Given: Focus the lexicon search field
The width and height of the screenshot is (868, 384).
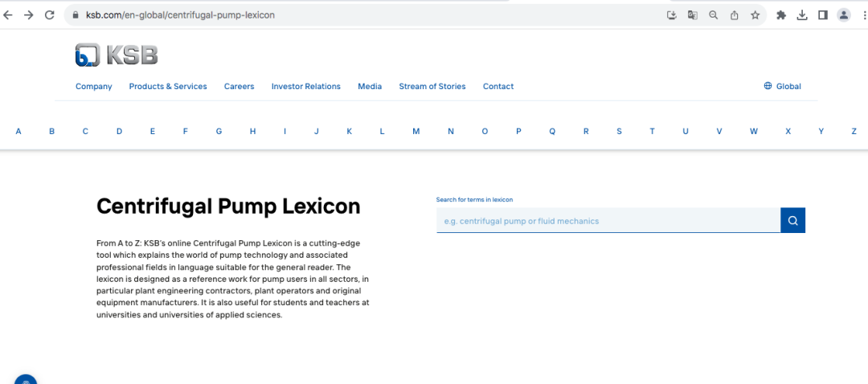Looking at the screenshot, I should tap(608, 221).
